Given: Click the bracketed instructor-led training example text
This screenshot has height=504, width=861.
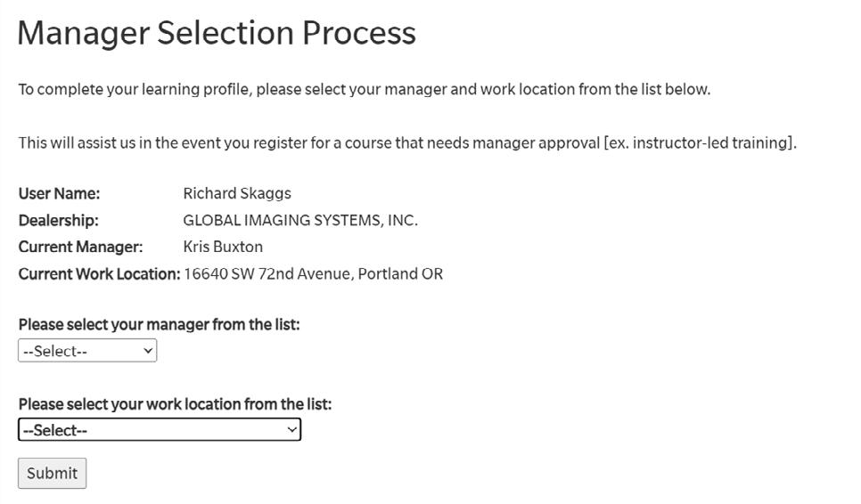Looking at the screenshot, I should pos(700,142).
